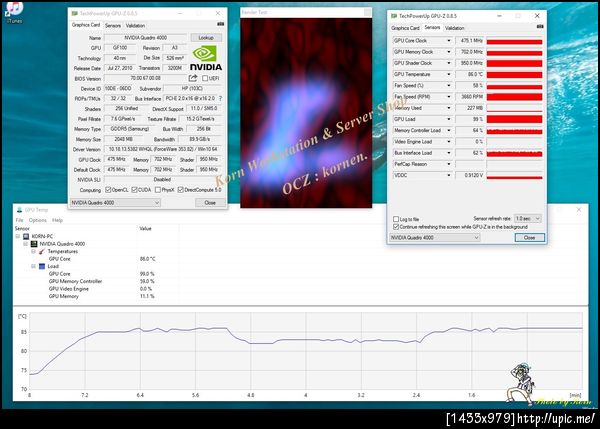
Task: Click the NVIDIA Quadro 4000 card icon in tree
Action: (34, 244)
